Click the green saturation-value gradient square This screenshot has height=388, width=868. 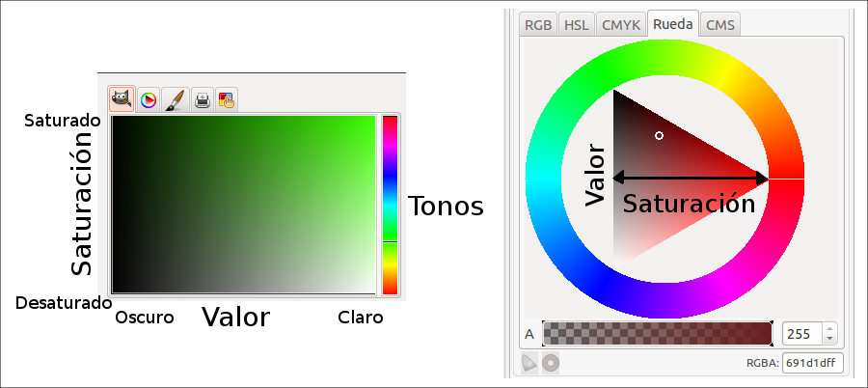click(244, 205)
